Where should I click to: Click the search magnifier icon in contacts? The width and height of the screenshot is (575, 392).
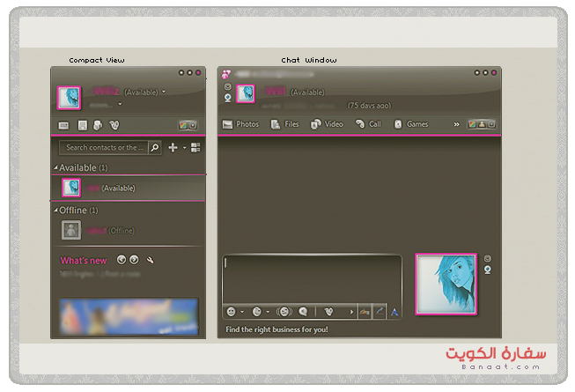tap(155, 148)
